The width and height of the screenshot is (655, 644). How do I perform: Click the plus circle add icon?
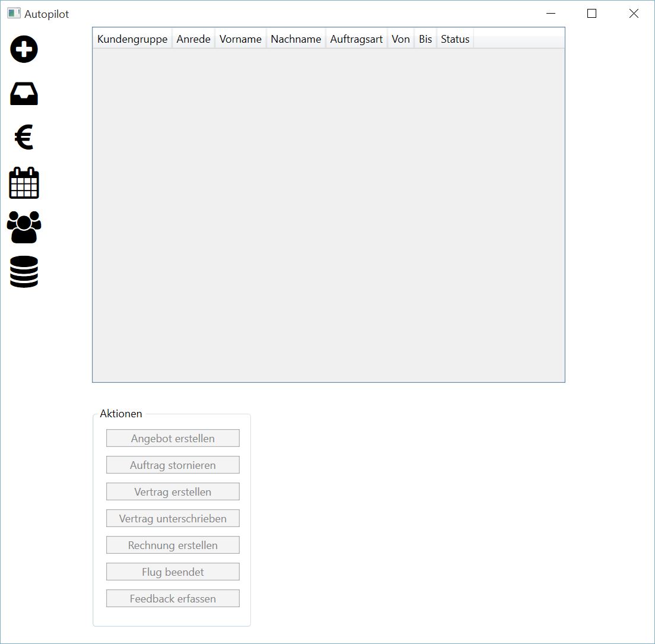24,49
